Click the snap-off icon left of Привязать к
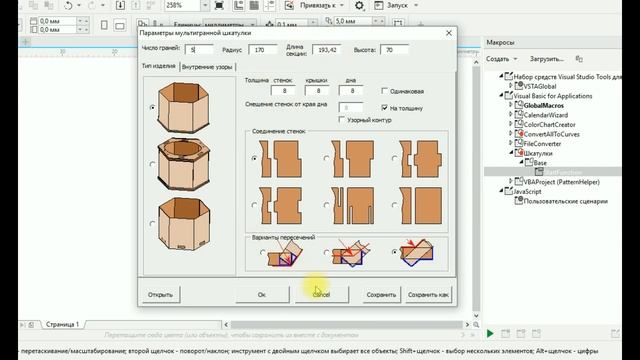640x360 pixels. [x=289, y=5]
